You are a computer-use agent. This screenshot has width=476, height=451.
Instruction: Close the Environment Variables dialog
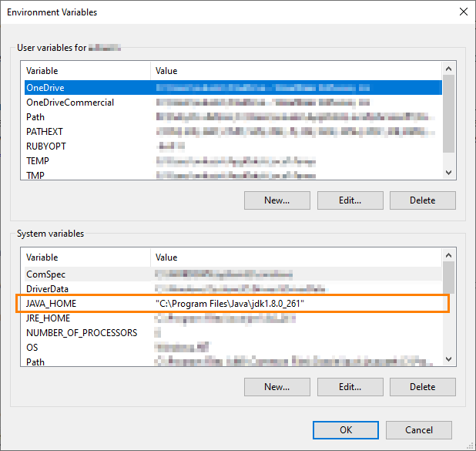pos(463,12)
